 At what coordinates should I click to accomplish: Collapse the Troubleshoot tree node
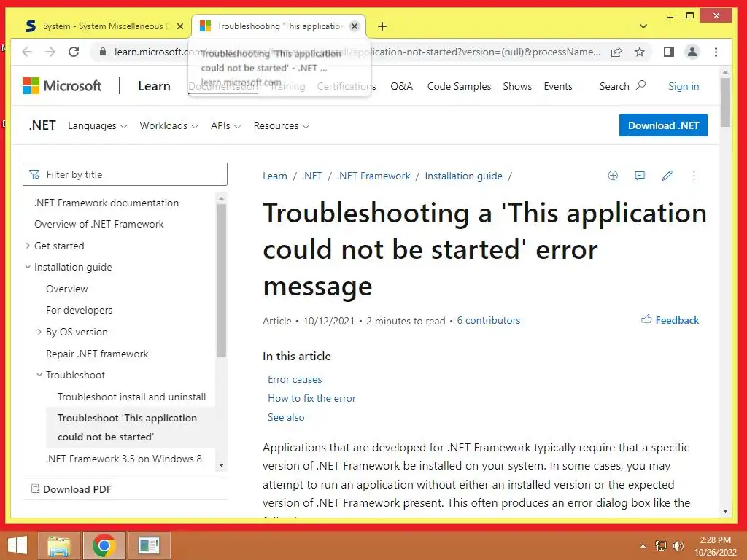(39, 375)
